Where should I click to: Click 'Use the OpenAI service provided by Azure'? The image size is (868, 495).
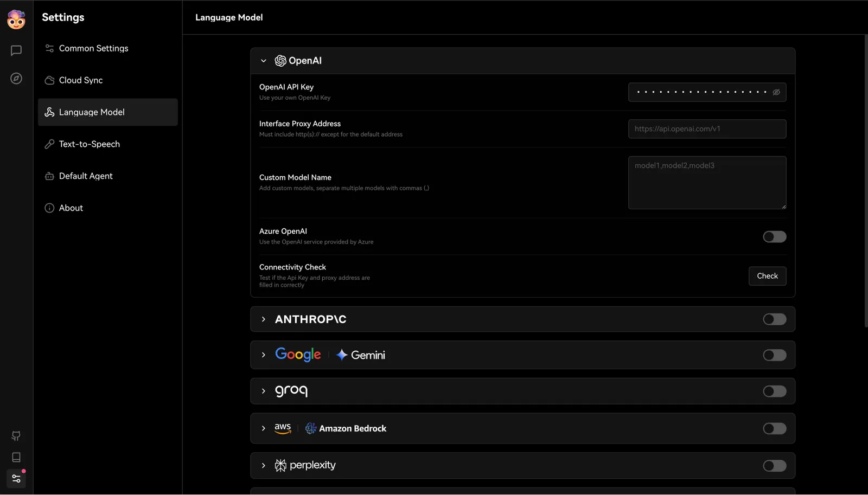coord(316,242)
